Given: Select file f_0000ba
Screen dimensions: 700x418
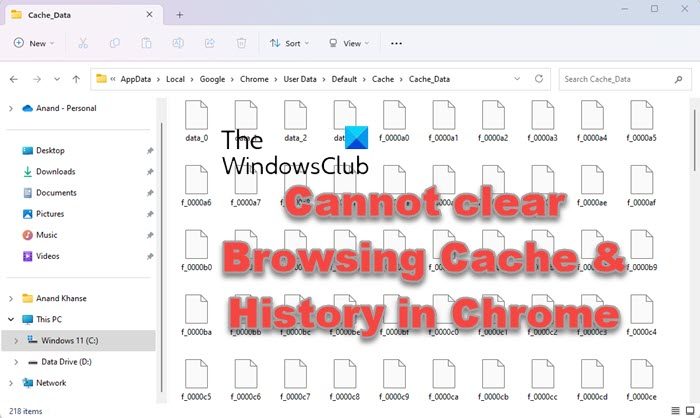Looking at the screenshot, I should 196,315.
